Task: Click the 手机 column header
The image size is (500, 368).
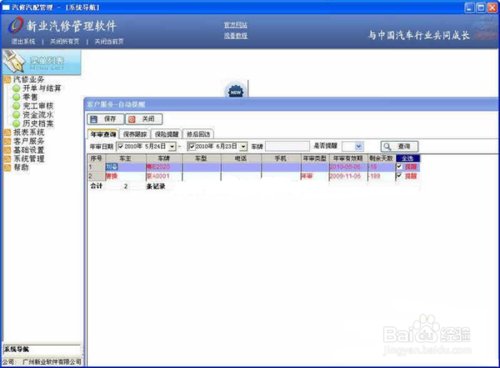Action: click(281, 158)
